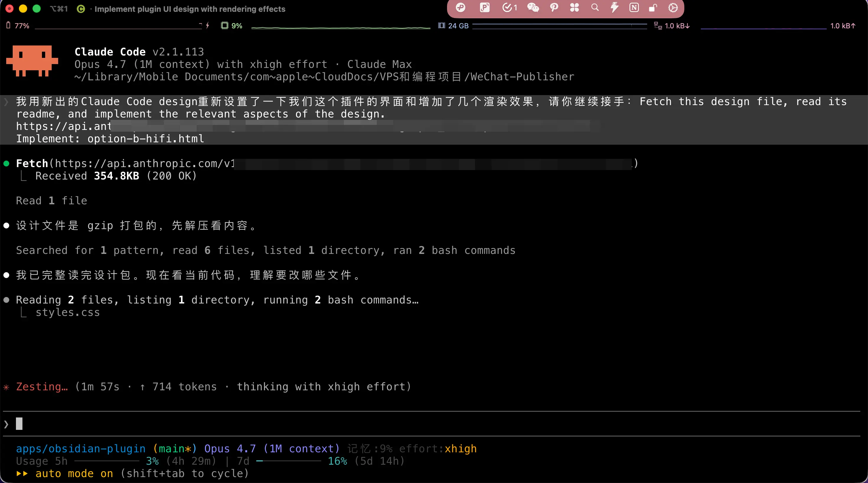Open the four-leaf clover icon
The width and height of the screenshot is (868, 483).
click(574, 7)
